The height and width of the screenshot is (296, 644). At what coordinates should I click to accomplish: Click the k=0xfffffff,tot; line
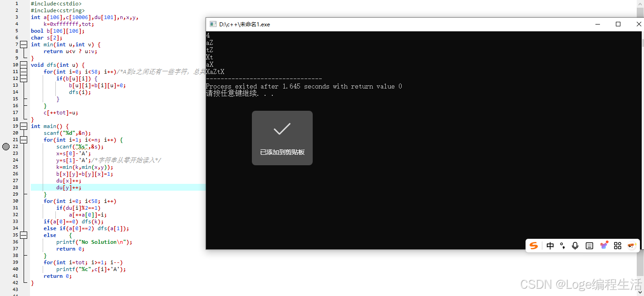tap(69, 24)
